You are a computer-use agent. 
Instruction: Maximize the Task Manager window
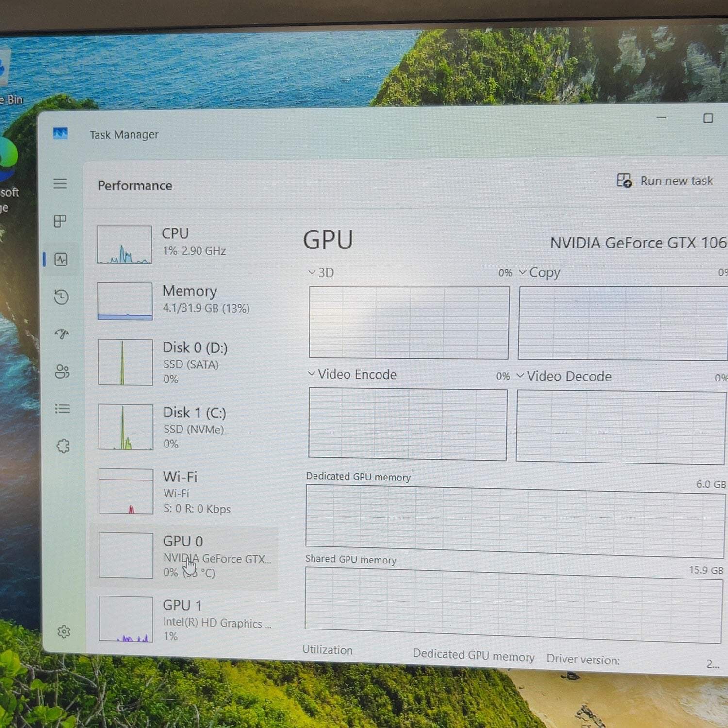click(708, 118)
